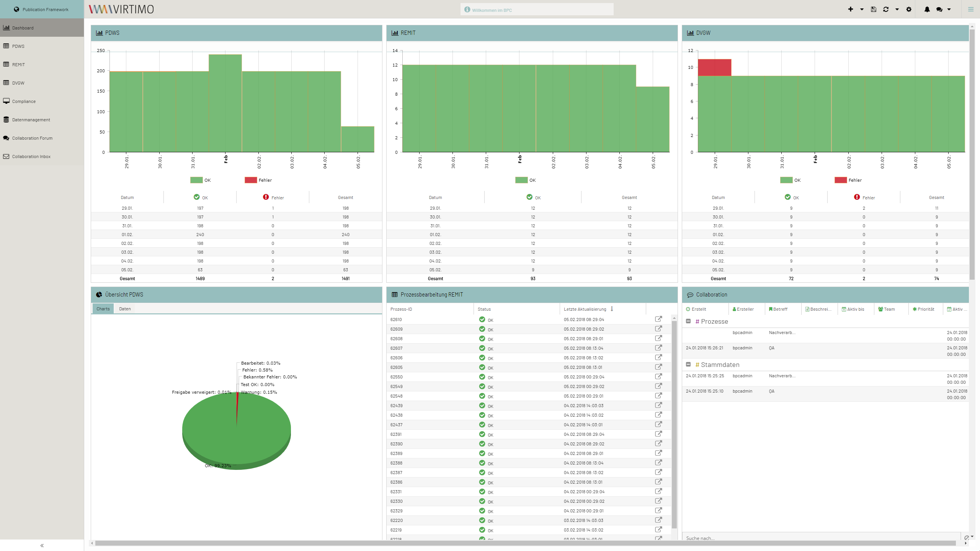This screenshot has width=980, height=551.
Task: Select Dashboard in the sidebar
Action: pyautogui.click(x=42, y=28)
